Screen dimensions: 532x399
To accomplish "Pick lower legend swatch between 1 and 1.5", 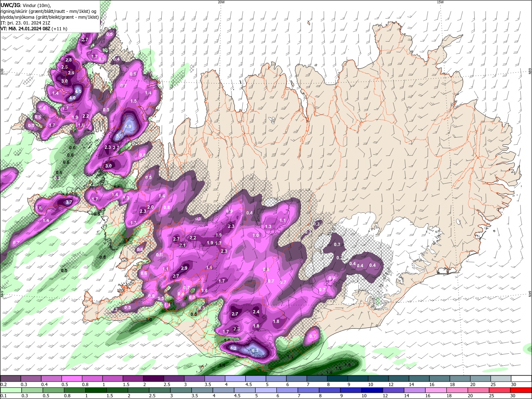I will point(96,390).
